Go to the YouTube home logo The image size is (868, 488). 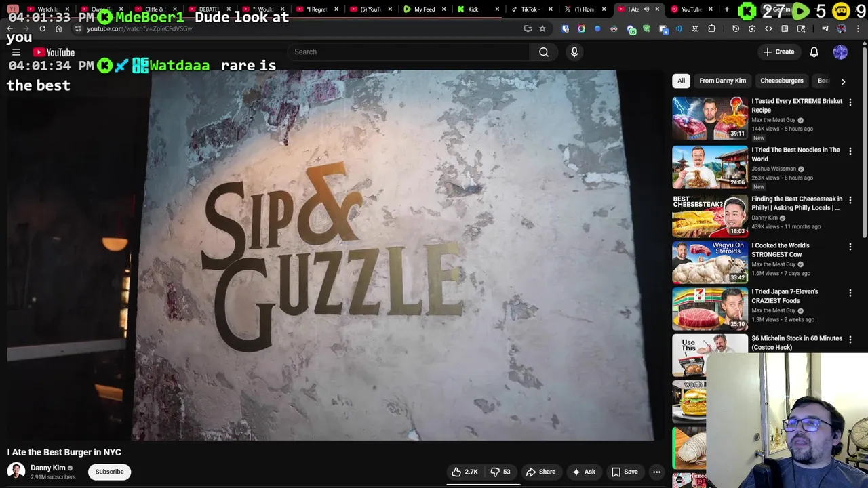[x=54, y=52]
